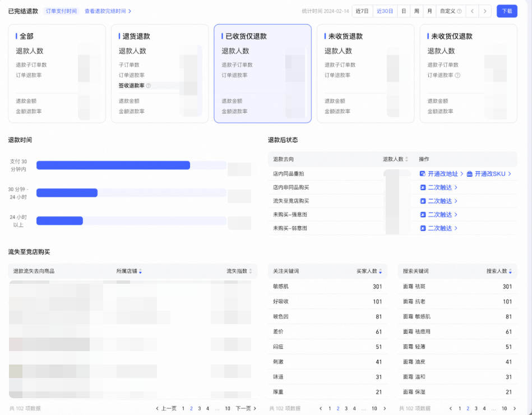Select the 全部 refund card
Screen dimensions: 532x415
point(57,73)
